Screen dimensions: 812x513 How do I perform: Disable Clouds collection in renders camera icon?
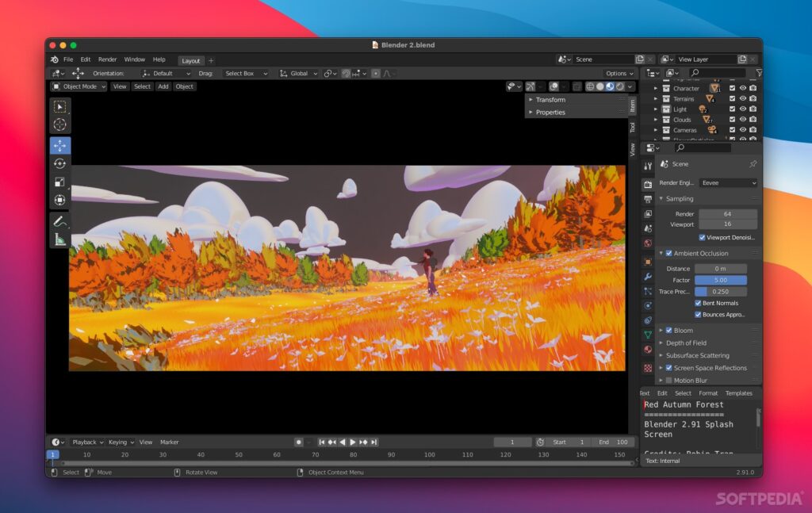tap(753, 120)
